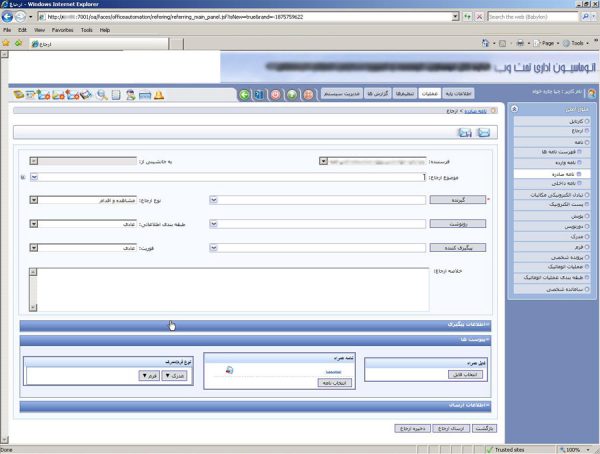Click the orange round icon beside system tabs

[308, 95]
